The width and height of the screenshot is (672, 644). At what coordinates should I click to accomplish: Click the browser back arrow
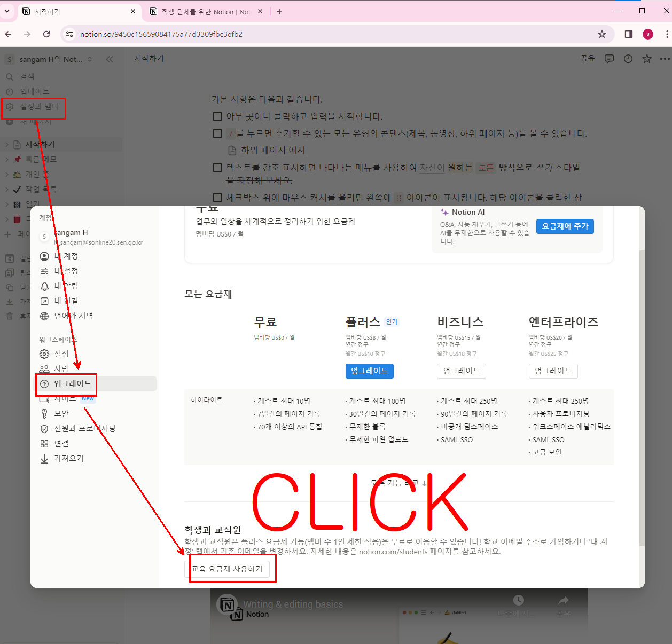tap(9, 34)
